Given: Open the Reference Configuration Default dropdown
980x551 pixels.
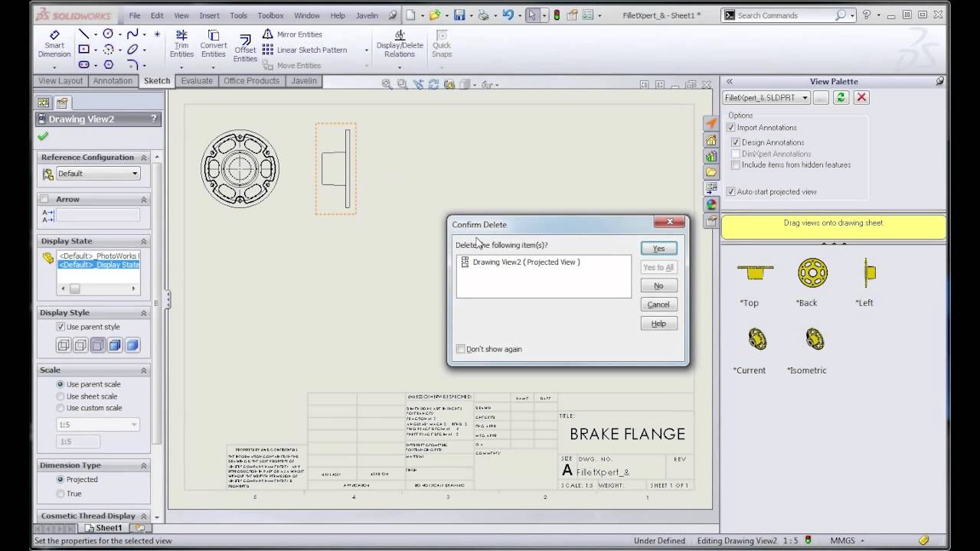Looking at the screenshot, I should coord(98,174).
